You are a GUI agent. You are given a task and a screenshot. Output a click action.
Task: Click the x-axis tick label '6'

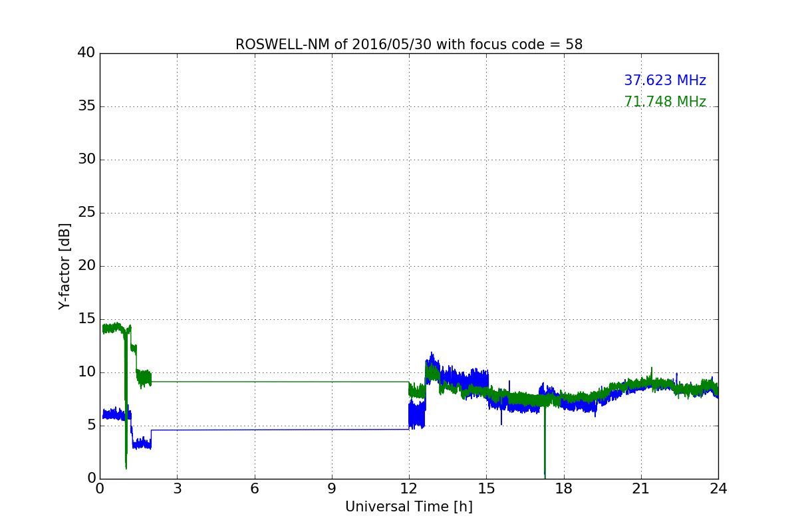click(x=254, y=488)
